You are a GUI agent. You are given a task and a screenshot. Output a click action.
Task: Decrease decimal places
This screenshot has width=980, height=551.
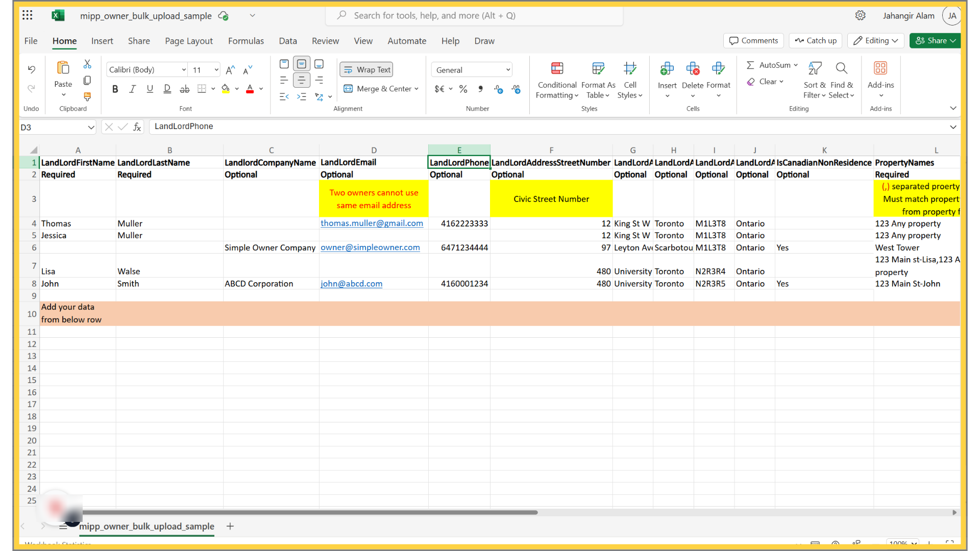[x=516, y=89]
